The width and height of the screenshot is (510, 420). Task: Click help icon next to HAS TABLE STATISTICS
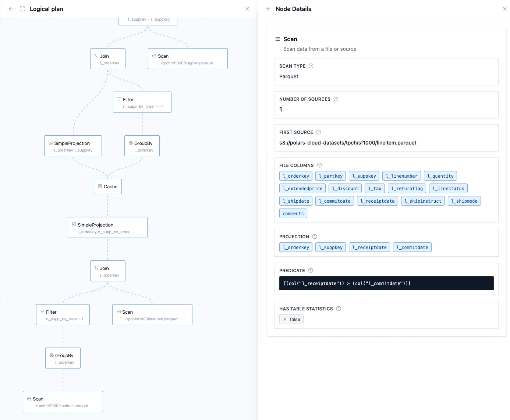point(339,309)
